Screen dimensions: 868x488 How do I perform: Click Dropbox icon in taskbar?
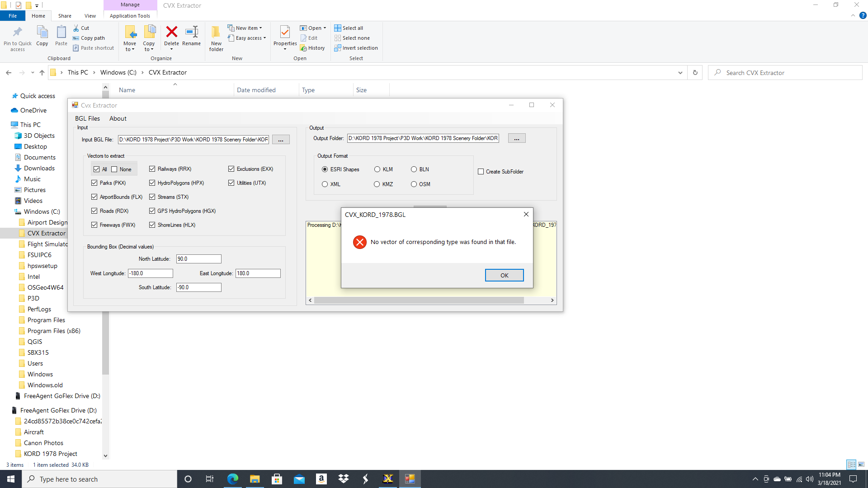tap(344, 479)
